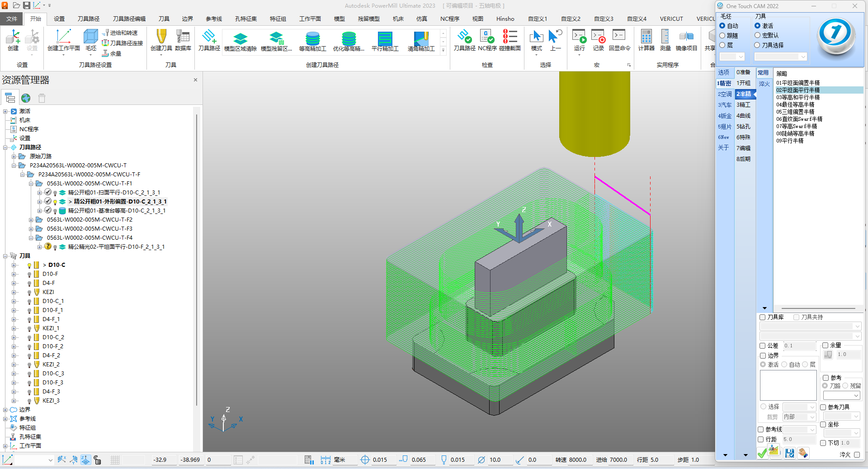Switch to the 仿真 ribbon tab
Viewport: 868px width, 469px height.
pyautogui.click(x=422, y=19)
